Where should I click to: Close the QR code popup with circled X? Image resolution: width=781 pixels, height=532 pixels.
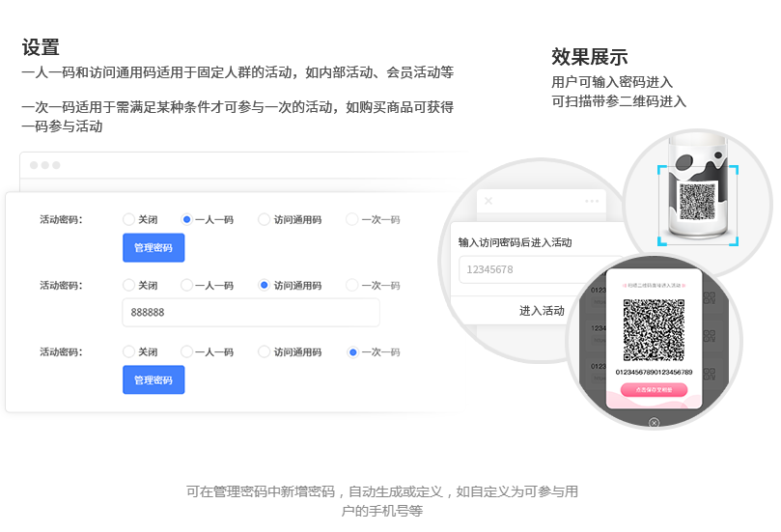pyautogui.click(x=654, y=423)
